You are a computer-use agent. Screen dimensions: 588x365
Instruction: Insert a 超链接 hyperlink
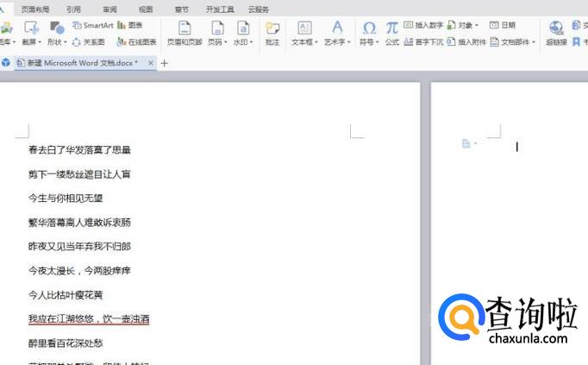pyautogui.click(x=556, y=33)
